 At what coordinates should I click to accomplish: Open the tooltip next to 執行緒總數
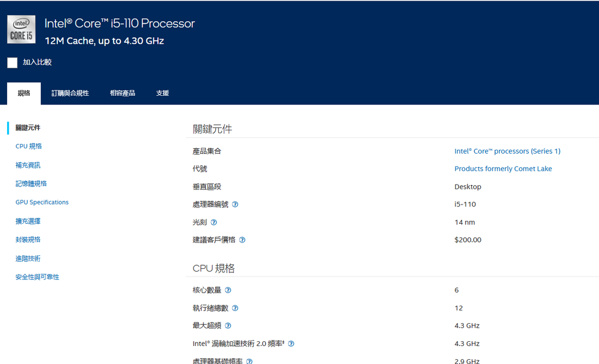(x=235, y=308)
